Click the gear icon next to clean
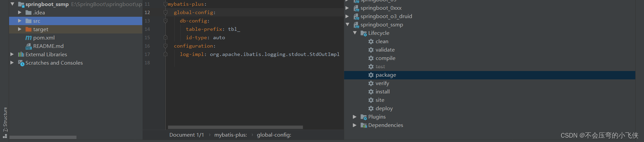 tap(371, 42)
